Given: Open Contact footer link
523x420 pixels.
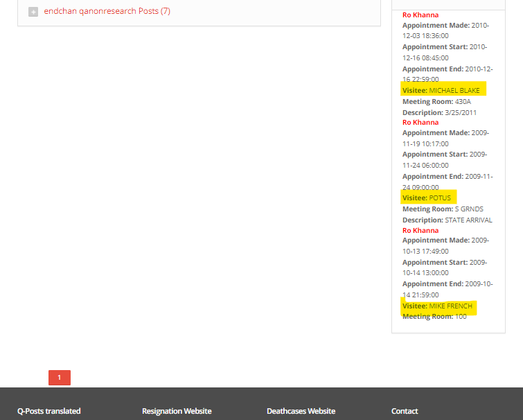Looking at the screenshot, I should tap(405, 411).
